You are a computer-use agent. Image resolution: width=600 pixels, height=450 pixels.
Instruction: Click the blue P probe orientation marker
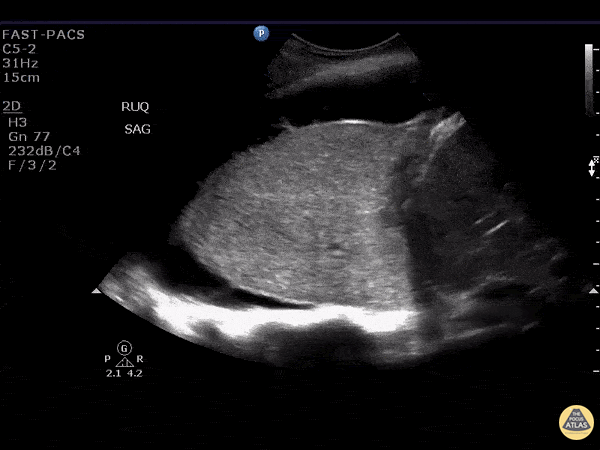tap(261, 34)
